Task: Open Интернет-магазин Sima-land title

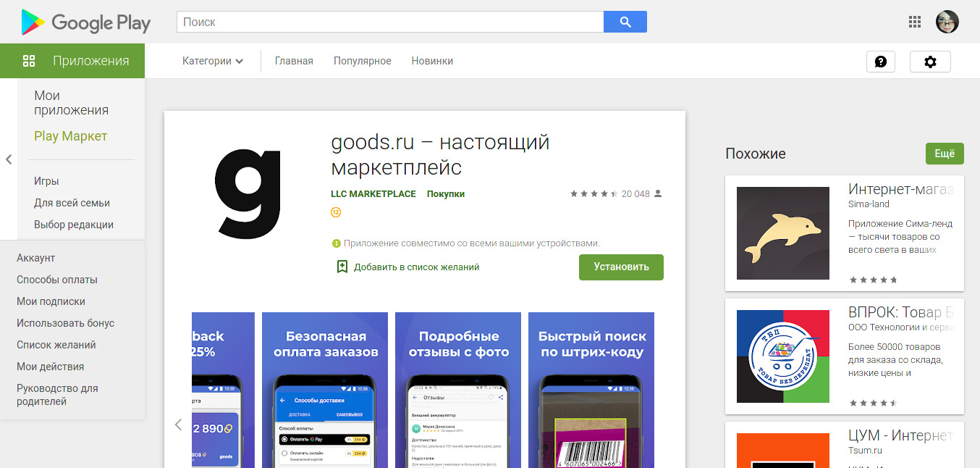Action: pos(901,190)
